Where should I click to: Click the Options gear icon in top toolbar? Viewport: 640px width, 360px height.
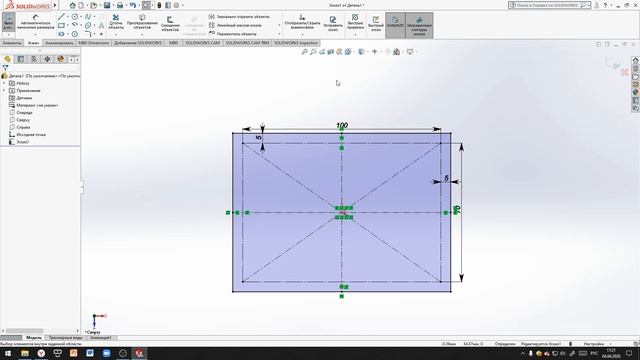[176, 5]
